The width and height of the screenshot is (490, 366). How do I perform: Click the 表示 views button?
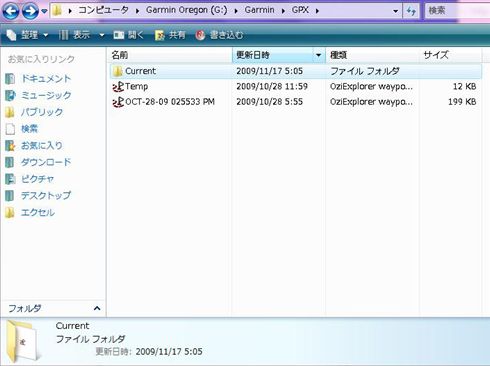[x=75, y=35]
